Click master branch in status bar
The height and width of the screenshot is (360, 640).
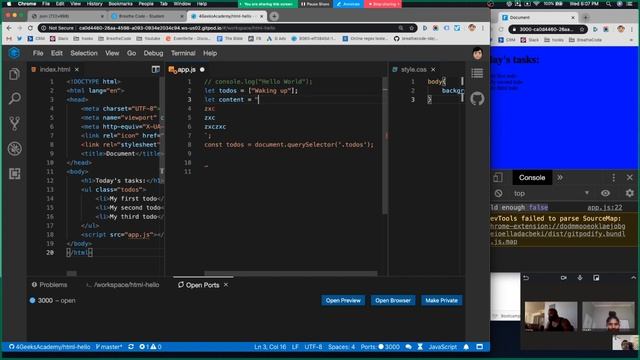pos(109,347)
